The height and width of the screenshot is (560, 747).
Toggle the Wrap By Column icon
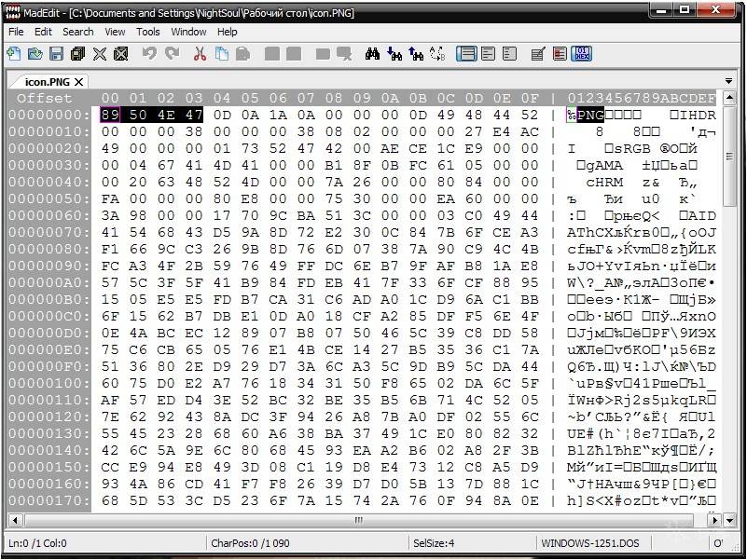[510, 54]
